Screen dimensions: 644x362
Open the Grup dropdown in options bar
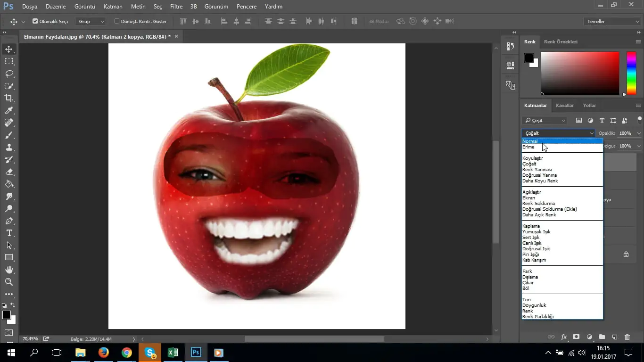(x=91, y=22)
